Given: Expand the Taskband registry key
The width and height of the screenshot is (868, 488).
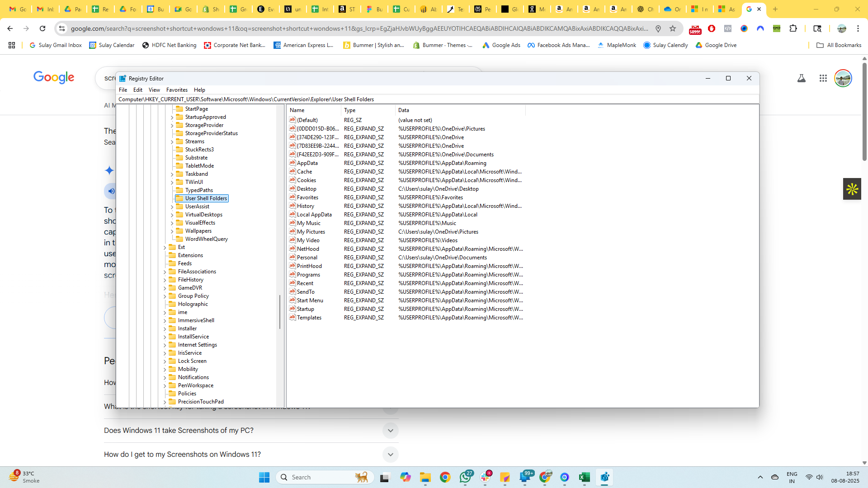Looking at the screenshot, I should point(172,174).
